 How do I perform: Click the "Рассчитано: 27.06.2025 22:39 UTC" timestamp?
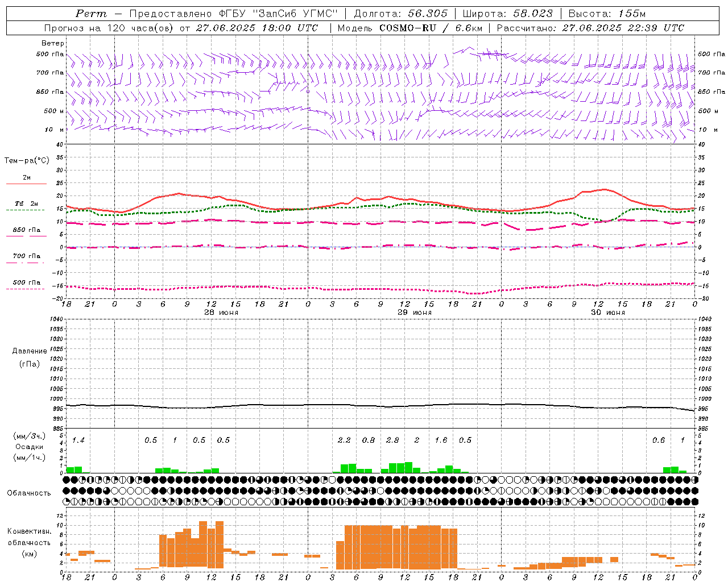coord(590,28)
